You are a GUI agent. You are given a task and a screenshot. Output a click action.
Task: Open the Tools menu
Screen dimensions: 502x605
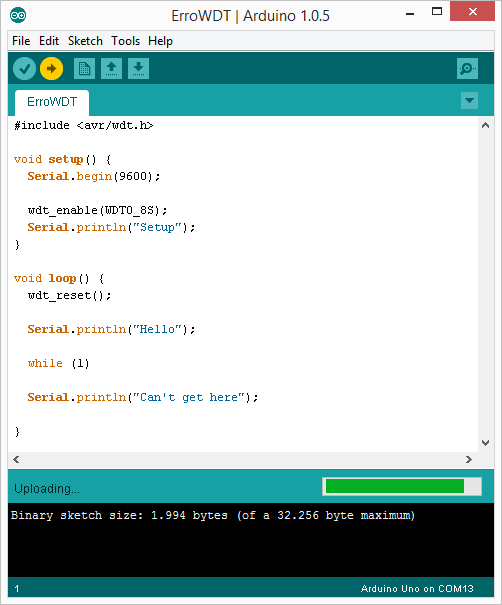[125, 41]
